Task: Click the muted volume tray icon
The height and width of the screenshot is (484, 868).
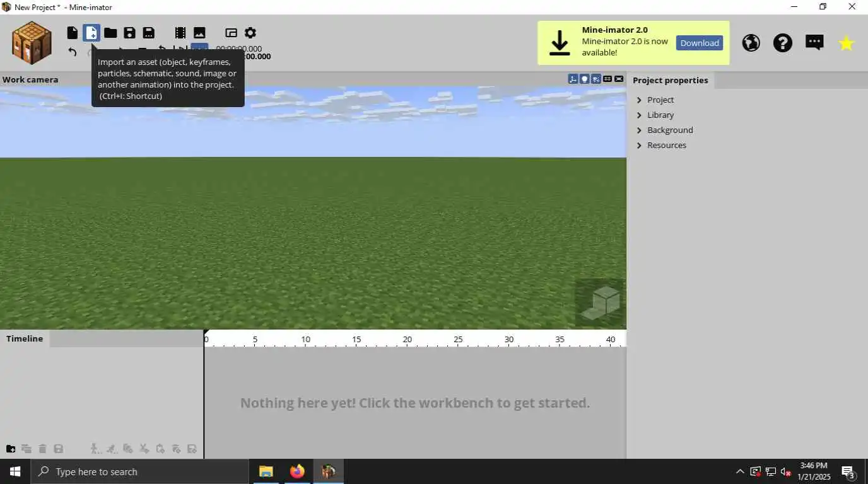Action: pyautogui.click(x=786, y=471)
